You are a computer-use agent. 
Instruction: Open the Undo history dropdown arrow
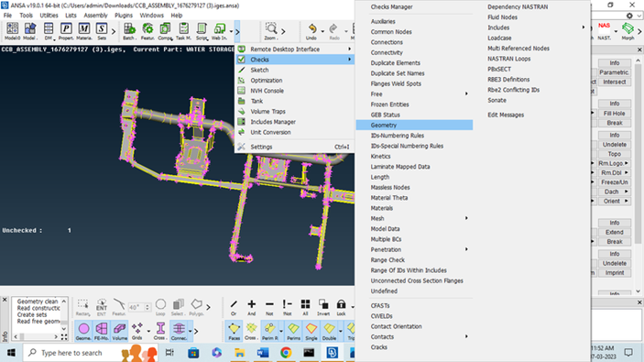click(322, 31)
